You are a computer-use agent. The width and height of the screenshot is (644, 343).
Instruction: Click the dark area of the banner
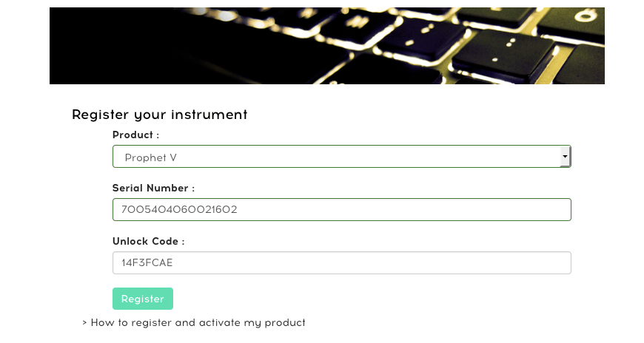[x=115, y=45]
